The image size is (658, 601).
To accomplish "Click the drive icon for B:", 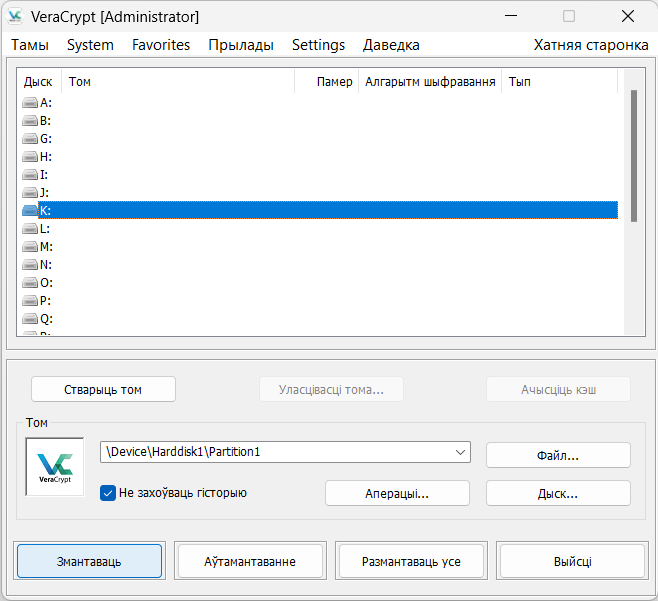I will pos(30,120).
